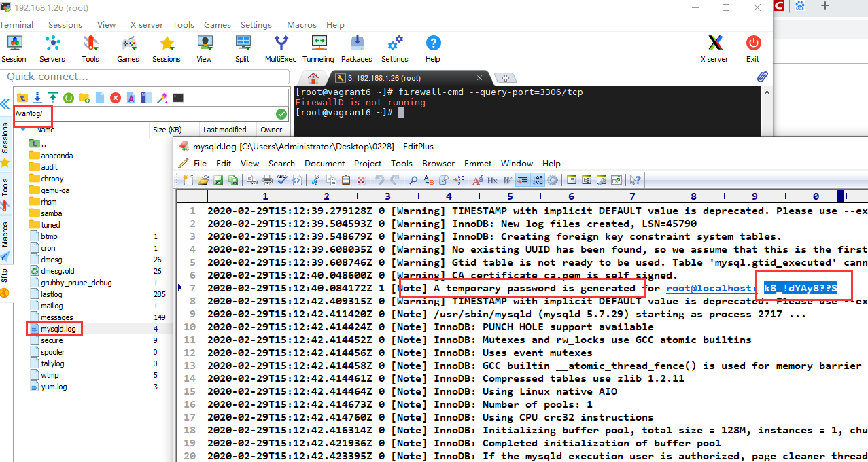
Task: Click the Games gamepad toolbar icon
Action: point(128,49)
